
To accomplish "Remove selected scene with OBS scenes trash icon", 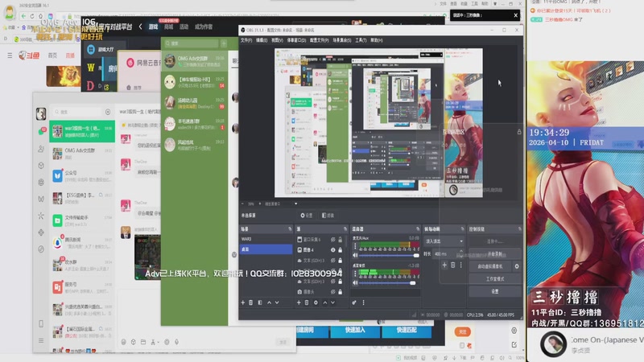I will point(251,303).
